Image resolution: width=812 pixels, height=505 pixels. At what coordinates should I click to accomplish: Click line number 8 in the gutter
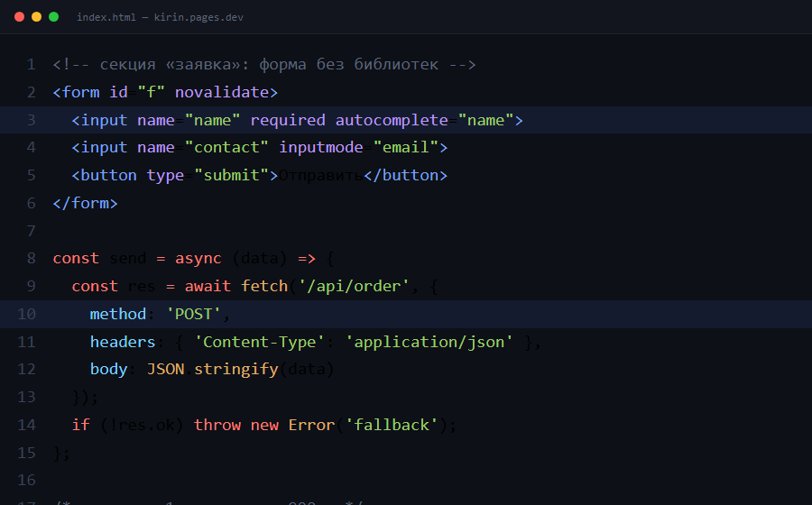click(31, 258)
